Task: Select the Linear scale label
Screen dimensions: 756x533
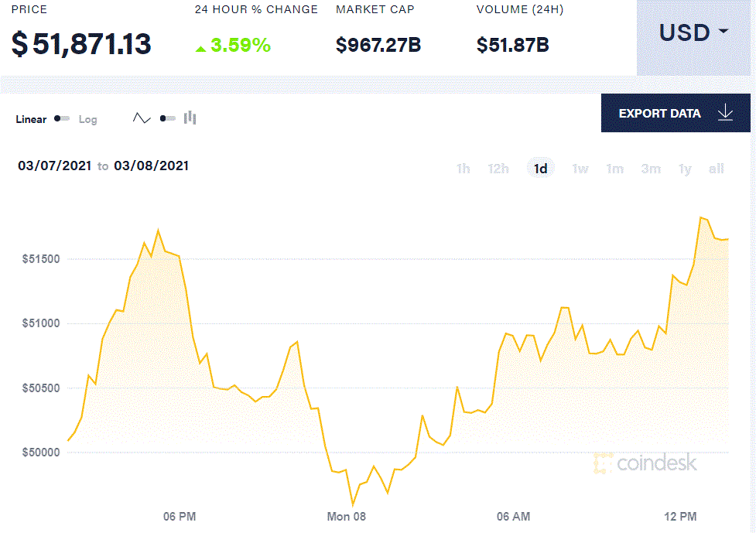Action: tap(31, 119)
